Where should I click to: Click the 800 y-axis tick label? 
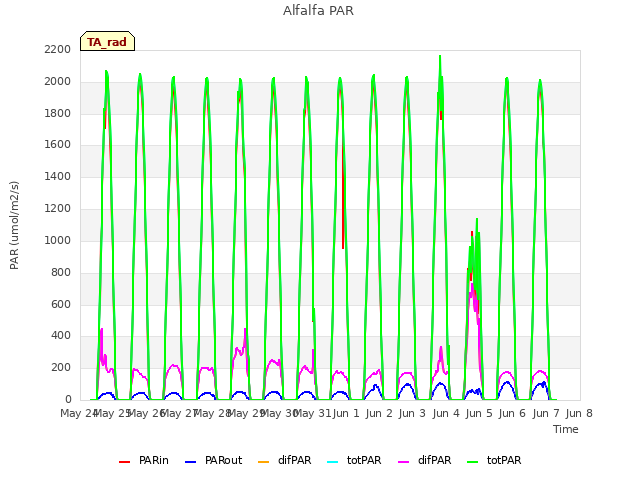pos(61,272)
